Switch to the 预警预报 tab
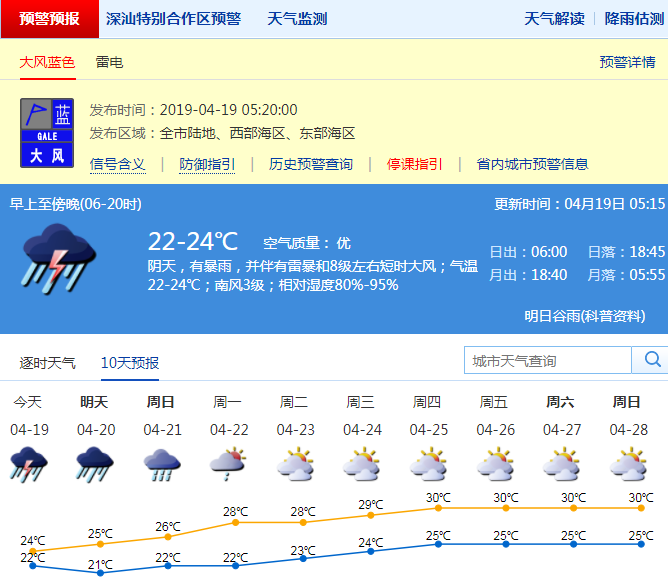 50,19
